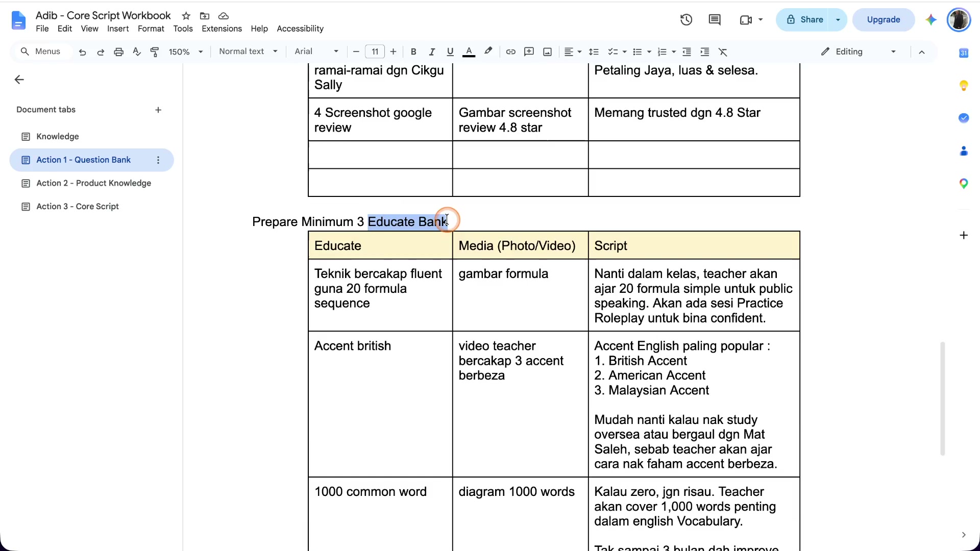Open the Insert menu

pos(118,29)
